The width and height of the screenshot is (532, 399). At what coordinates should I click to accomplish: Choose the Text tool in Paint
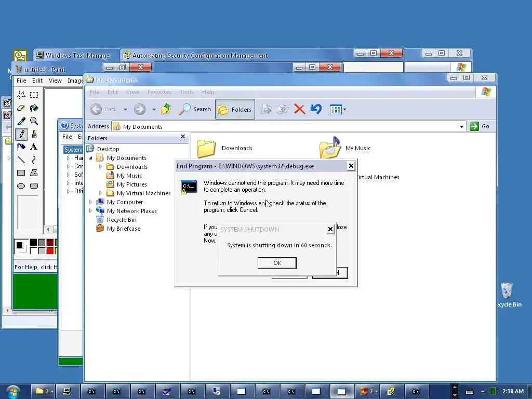point(34,147)
